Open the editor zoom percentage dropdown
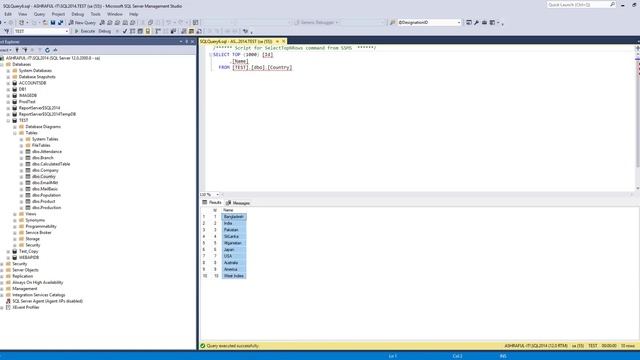Viewport: 640px width, 360px height. click(217, 194)
